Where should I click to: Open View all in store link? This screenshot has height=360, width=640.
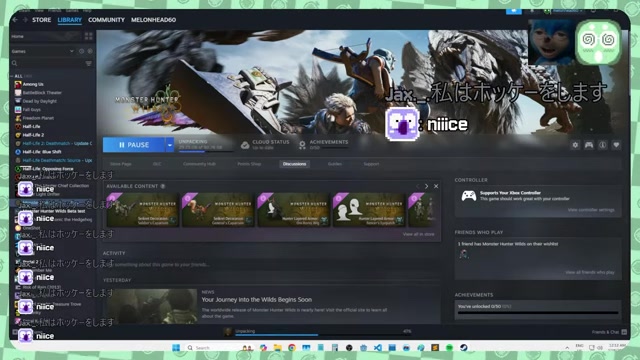pyautogui.click(x=418, y=234)
